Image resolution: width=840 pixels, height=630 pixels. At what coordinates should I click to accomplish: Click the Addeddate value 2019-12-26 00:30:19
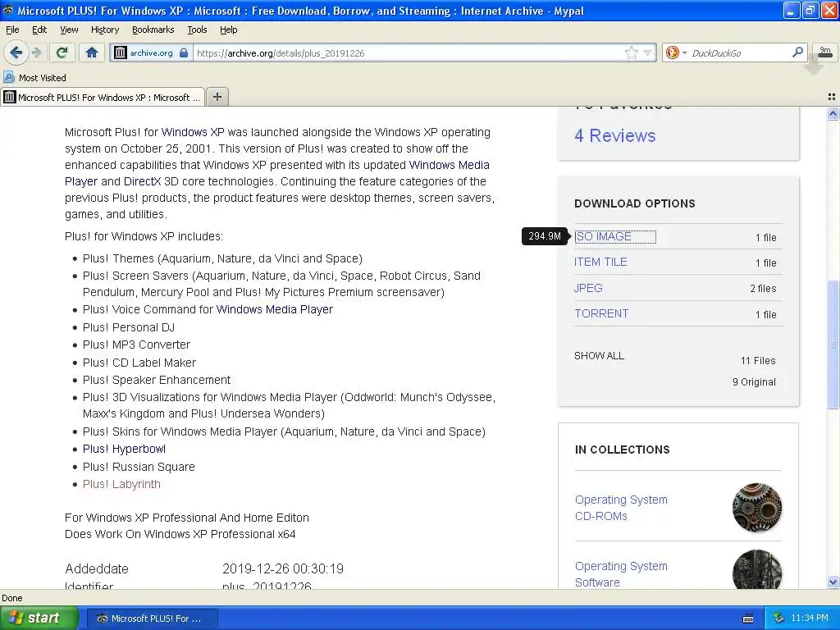pyautogui.click(x=283, y=569)
